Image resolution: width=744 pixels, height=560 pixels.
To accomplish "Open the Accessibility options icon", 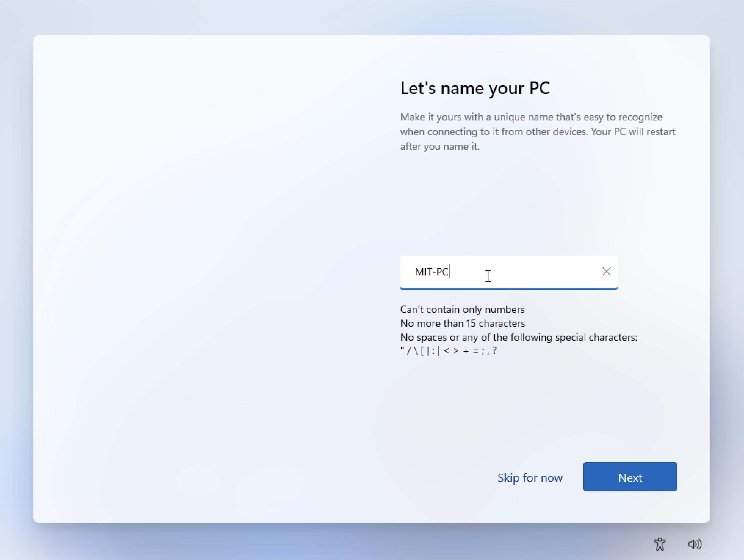I will pyautogui.click(x=660, y=544).
